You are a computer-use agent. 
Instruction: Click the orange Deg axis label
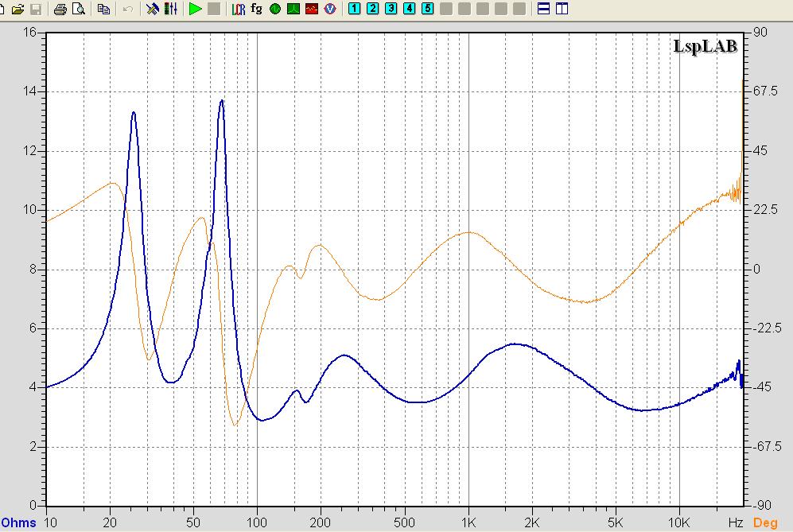[765, 523]
